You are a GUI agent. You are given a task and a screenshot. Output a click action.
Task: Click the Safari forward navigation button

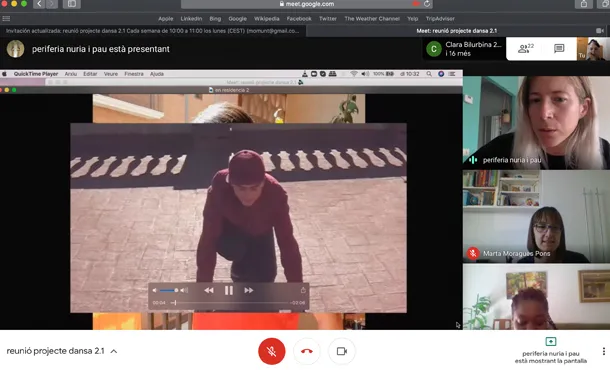(51, 4)
